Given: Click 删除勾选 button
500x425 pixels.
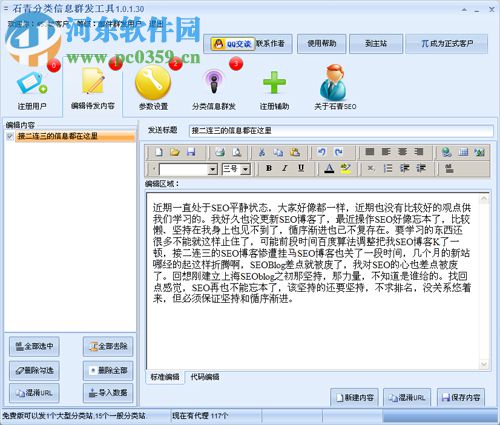Looking at the screenshot, I should coord(34,370).
